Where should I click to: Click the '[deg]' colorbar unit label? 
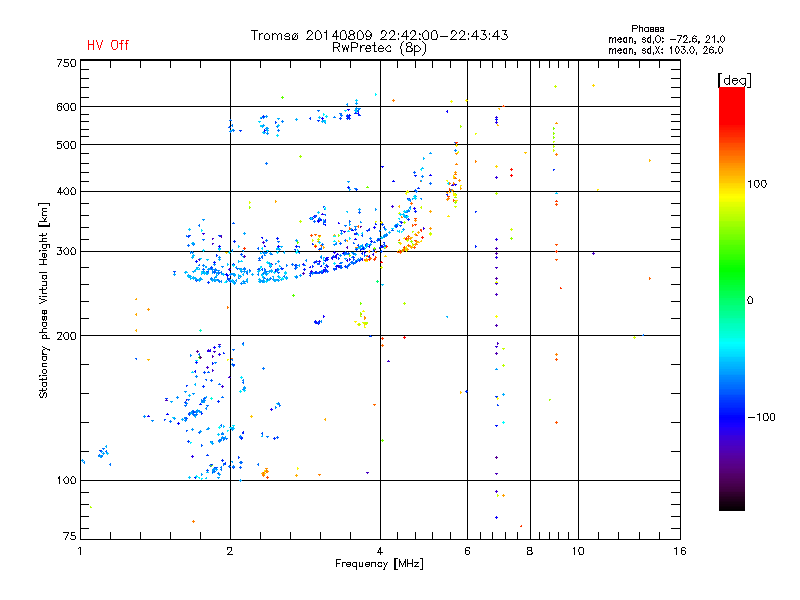[x=734, y=80]
